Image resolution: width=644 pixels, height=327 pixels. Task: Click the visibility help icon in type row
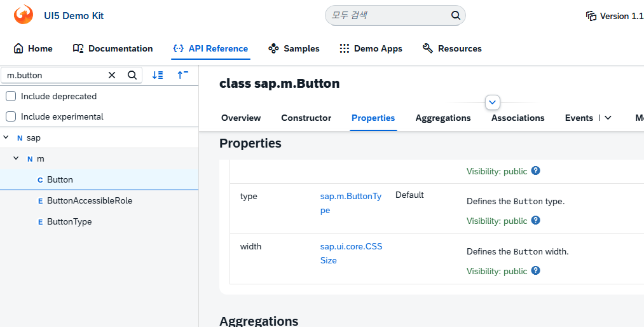point(535,220)
